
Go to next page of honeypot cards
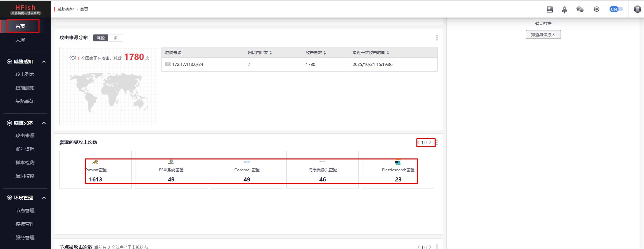tap(430, 142)
